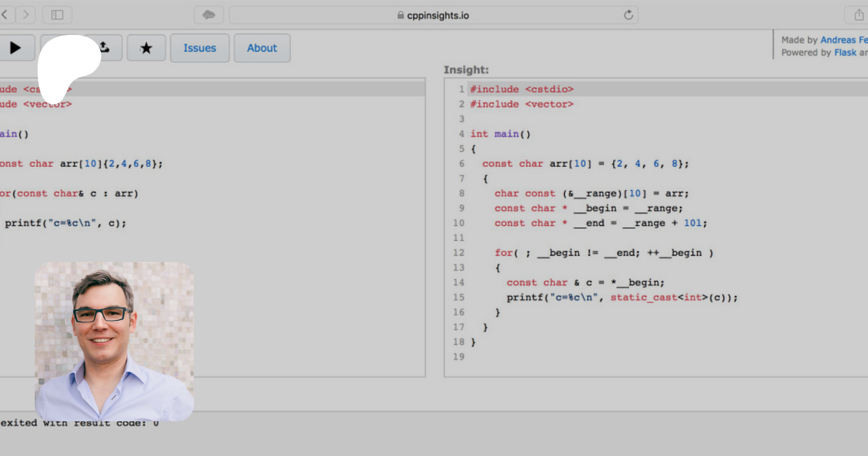Click the presenter's portrait thumbnail
The image size is (868, 456).
click(x=114, y=341)
